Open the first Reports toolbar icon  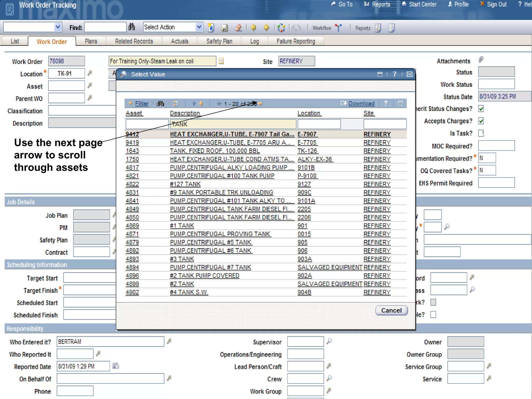[x=378, y=28]
